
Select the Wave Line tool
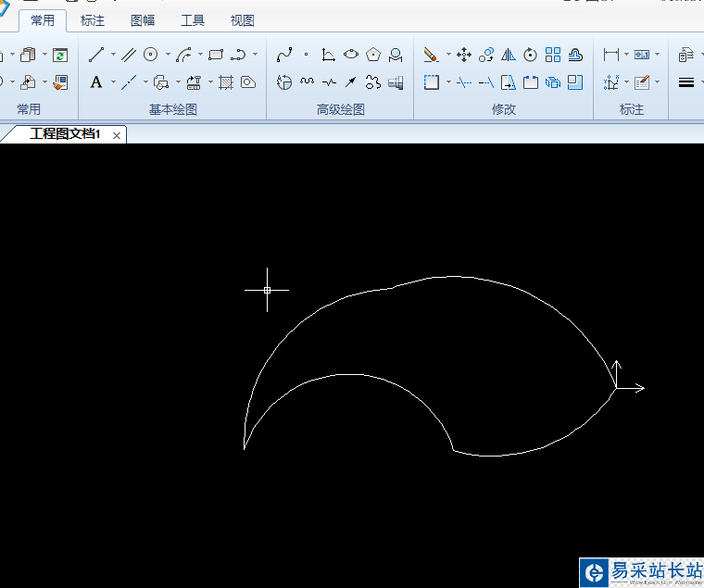(307, 82)
